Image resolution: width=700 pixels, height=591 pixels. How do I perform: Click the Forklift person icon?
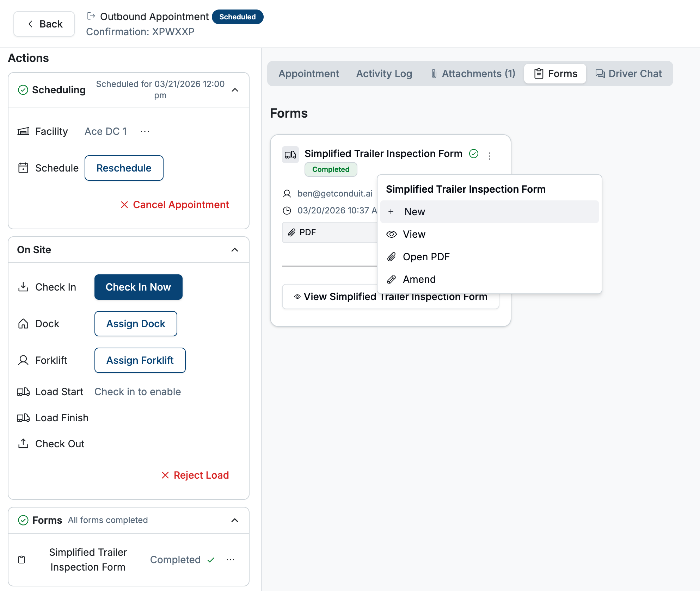23,360
